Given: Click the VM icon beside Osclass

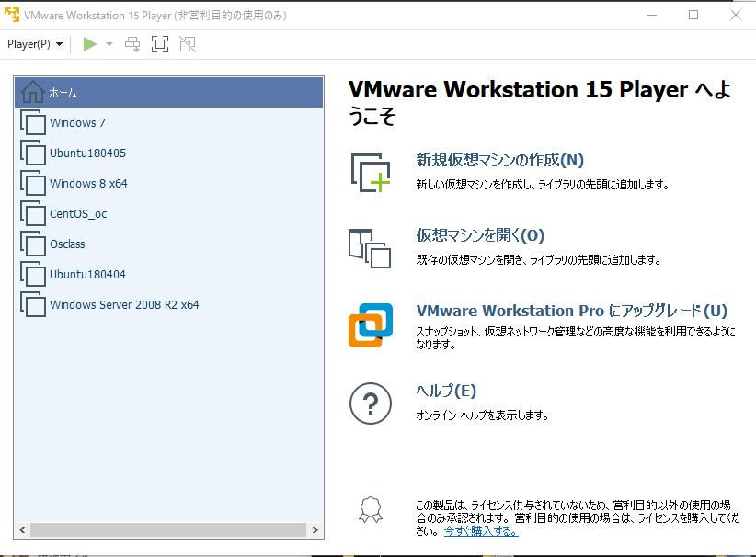Looking at the screenshot, I should click(x=33, y=244).
